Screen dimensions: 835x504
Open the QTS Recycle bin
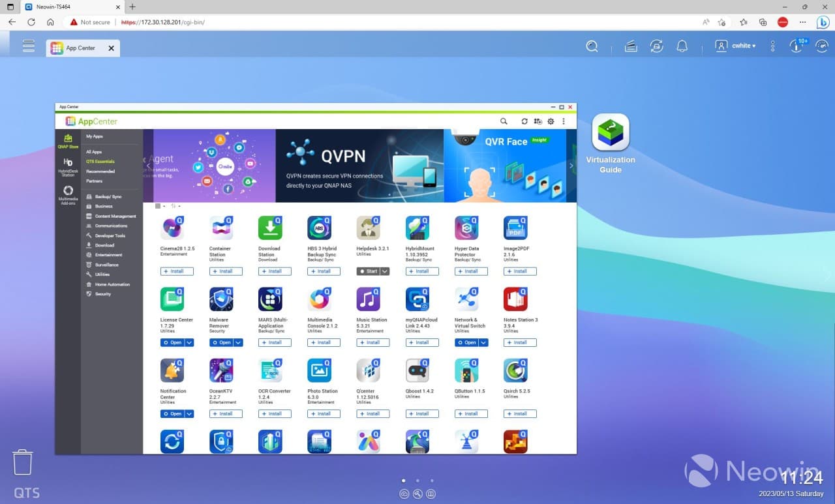click(x=23, y=462)
